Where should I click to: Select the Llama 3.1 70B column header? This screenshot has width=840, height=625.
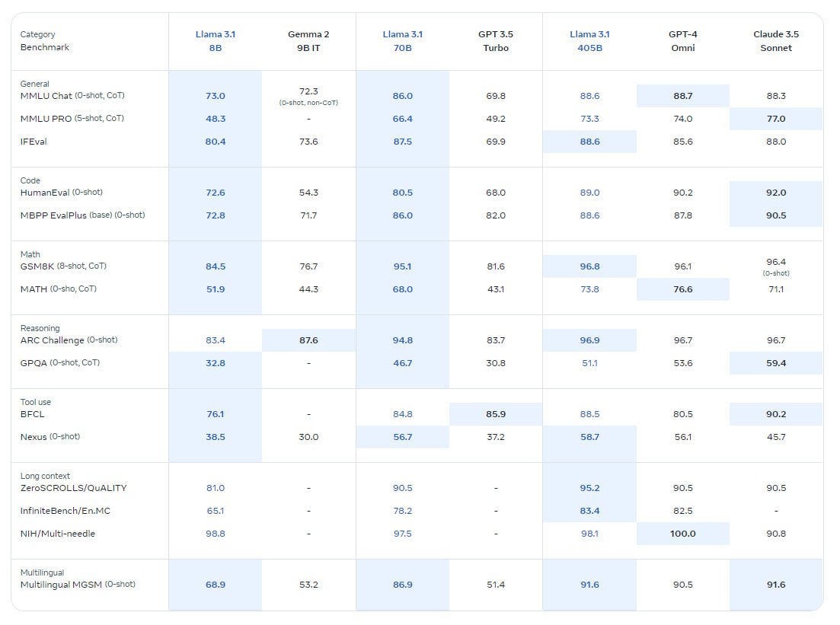tap(402, 41)
